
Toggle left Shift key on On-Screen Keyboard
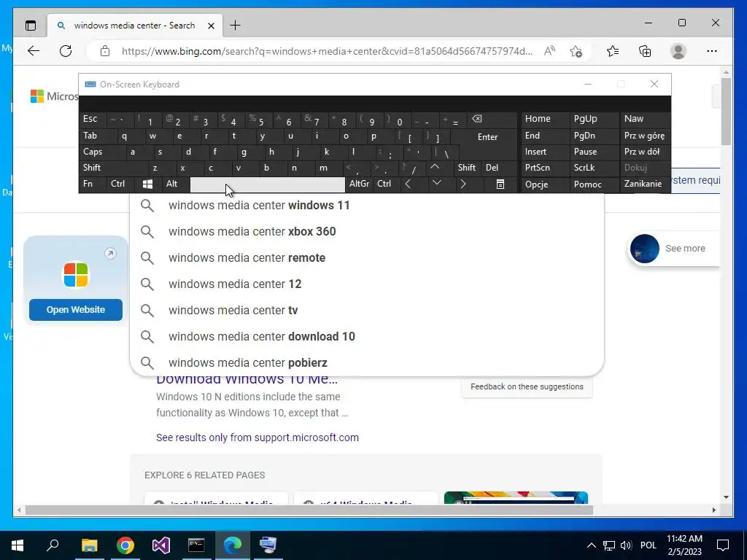112,168
